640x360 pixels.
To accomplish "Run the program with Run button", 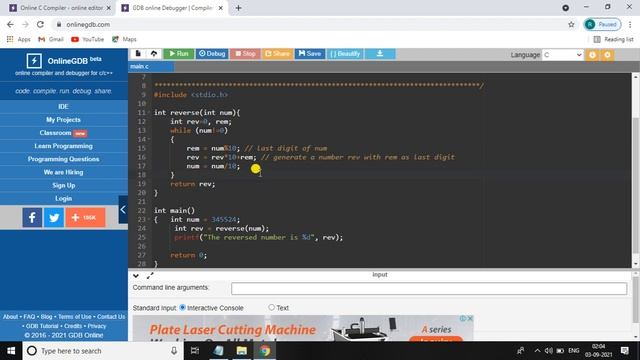I will pos(178,53).
